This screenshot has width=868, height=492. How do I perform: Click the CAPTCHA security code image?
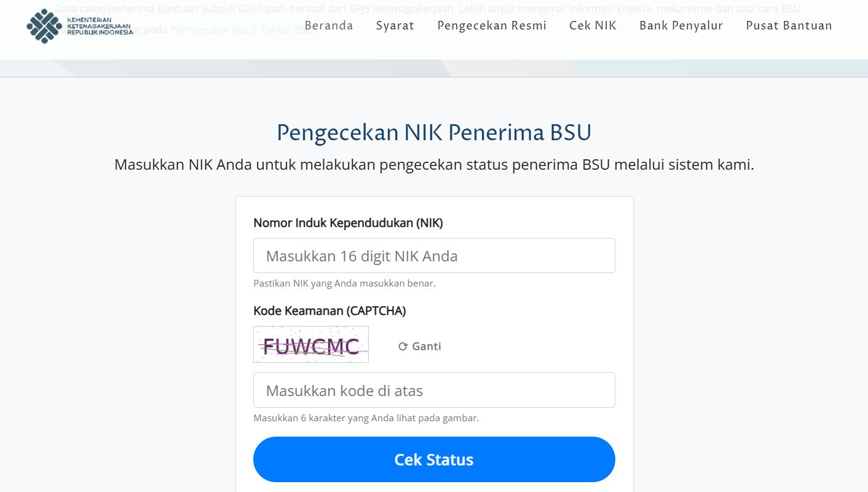coord(310,344)
